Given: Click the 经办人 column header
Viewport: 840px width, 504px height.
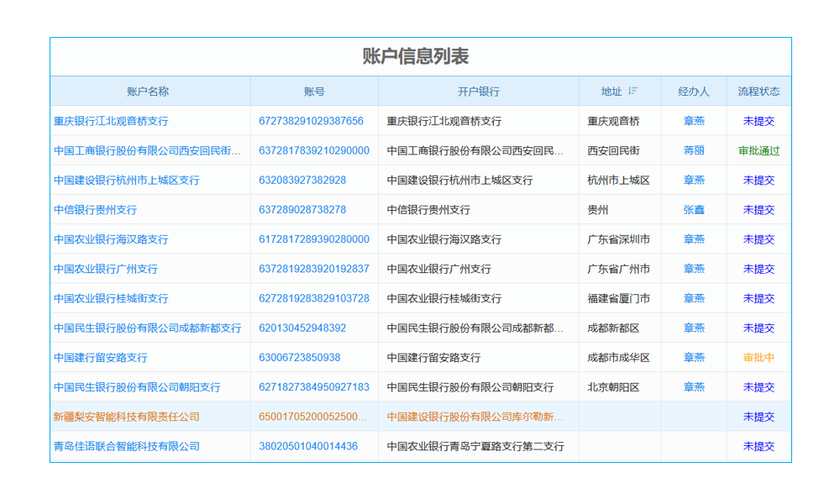Looking at the screenshot, I should pyautogui.click(x=693, y=91).
